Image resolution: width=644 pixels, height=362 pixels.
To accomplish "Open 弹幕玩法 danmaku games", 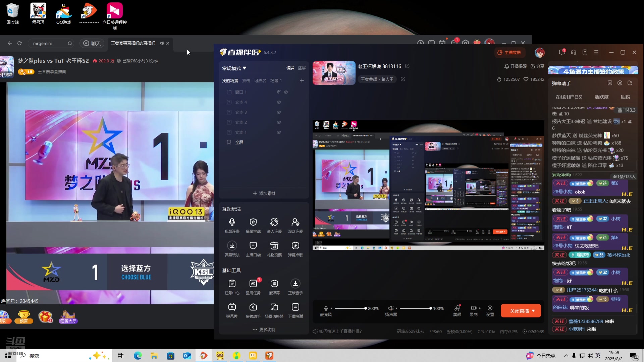I will click(232, 249).
